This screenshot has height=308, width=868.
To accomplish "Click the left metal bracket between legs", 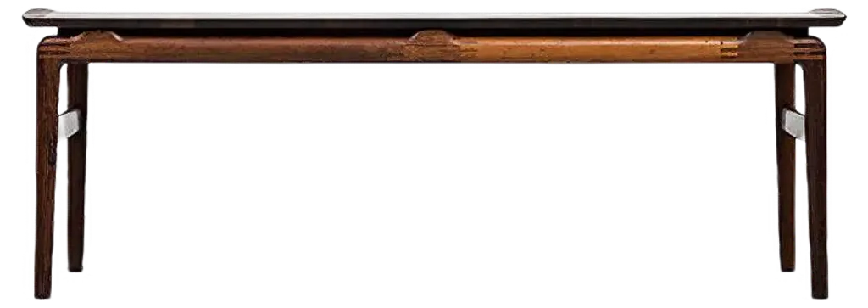I will (x=70, y=124).
